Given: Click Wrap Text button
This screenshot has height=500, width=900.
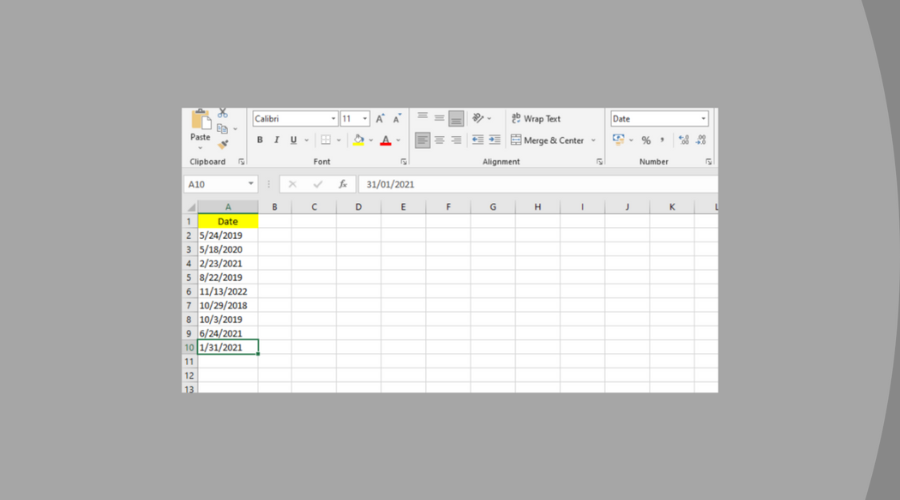Looking at the screenshot, I should coord(536,119).
